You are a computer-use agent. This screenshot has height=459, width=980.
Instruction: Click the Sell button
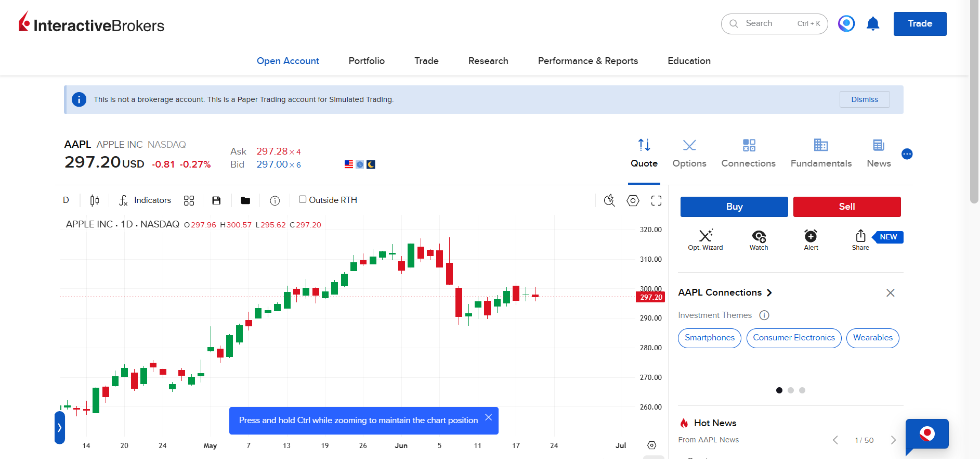click(847, 207)
